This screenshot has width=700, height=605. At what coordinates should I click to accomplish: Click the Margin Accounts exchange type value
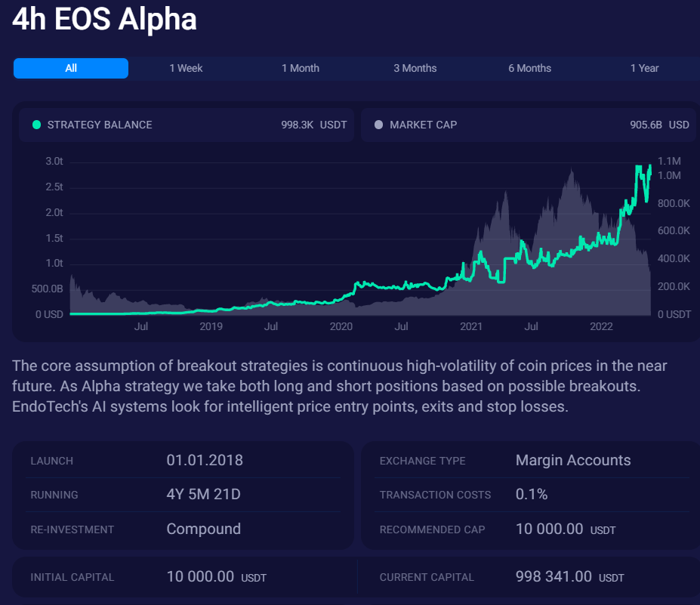[x=572, y=460]
